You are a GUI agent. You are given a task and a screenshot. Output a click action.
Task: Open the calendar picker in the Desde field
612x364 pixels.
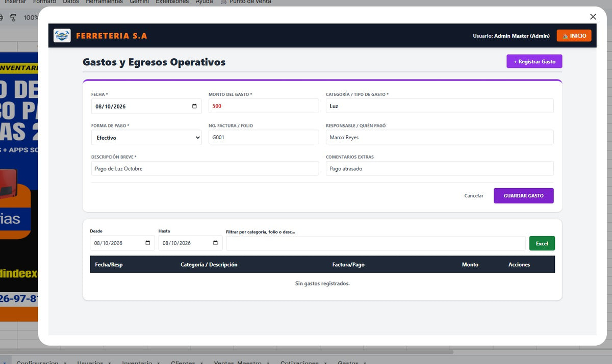pos(148,243)
